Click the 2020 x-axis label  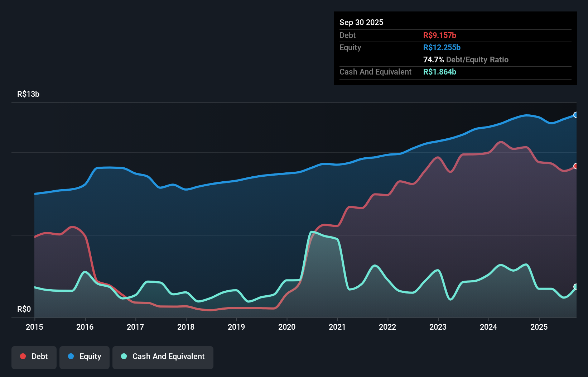tap(287, 327)
